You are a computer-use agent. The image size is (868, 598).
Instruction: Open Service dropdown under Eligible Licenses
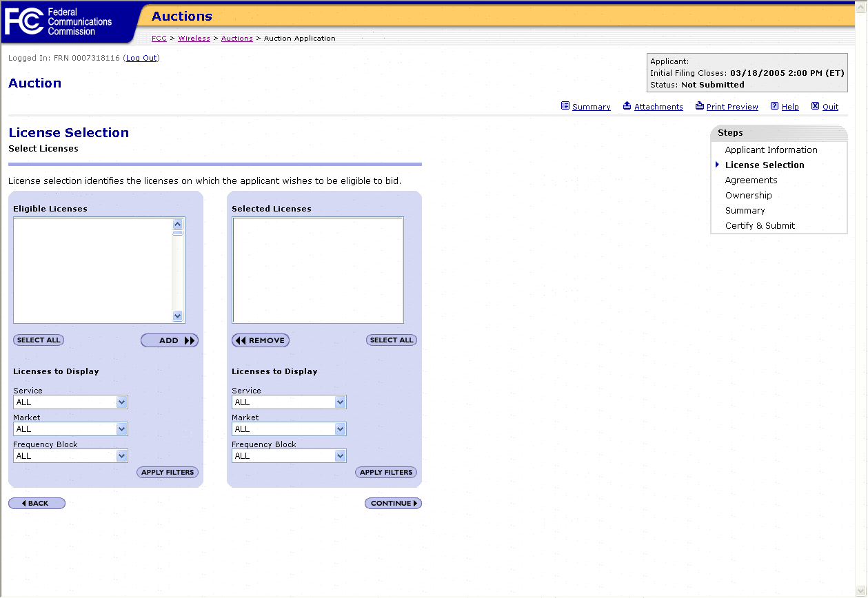(x=70, y=402)
